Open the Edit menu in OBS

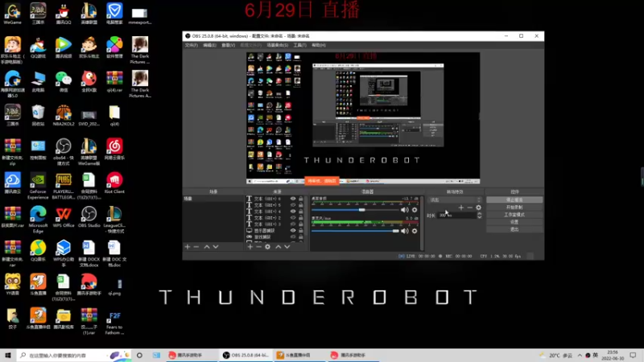[209, 45]
